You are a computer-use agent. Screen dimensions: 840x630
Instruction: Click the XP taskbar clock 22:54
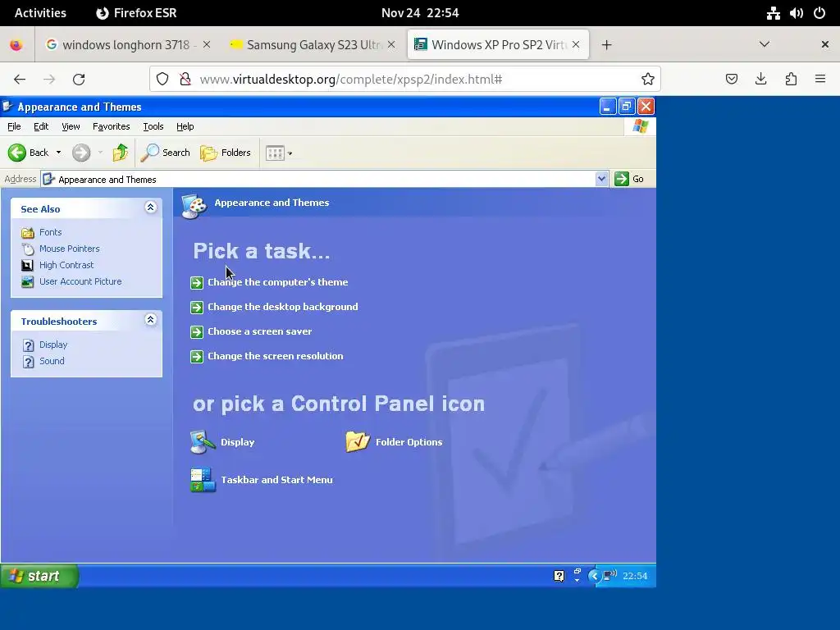pyautogui.click(x=635, y=576)
